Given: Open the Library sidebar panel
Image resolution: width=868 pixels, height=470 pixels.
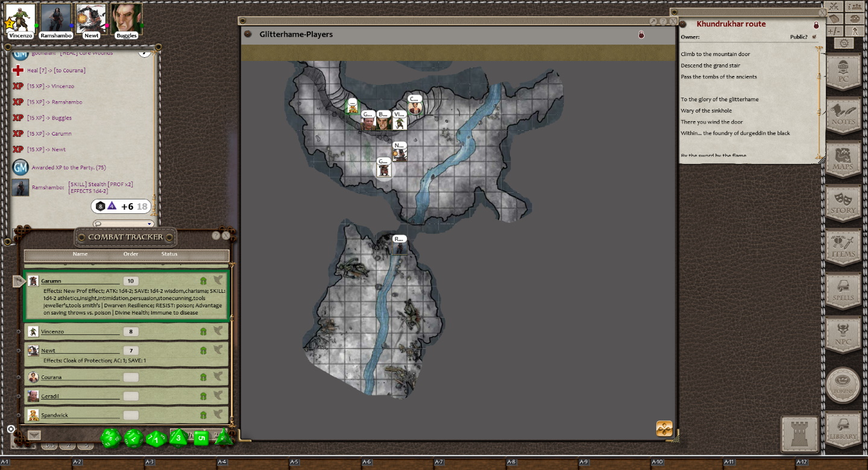Looking at the screenshot, I should coord(843,429).
